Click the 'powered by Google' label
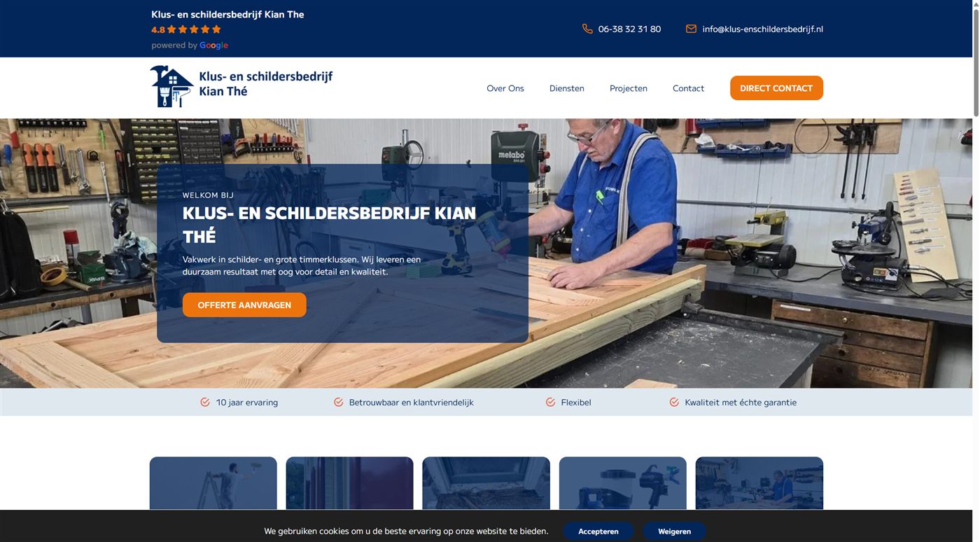980x542 pixels. click(x=190, y=46)
